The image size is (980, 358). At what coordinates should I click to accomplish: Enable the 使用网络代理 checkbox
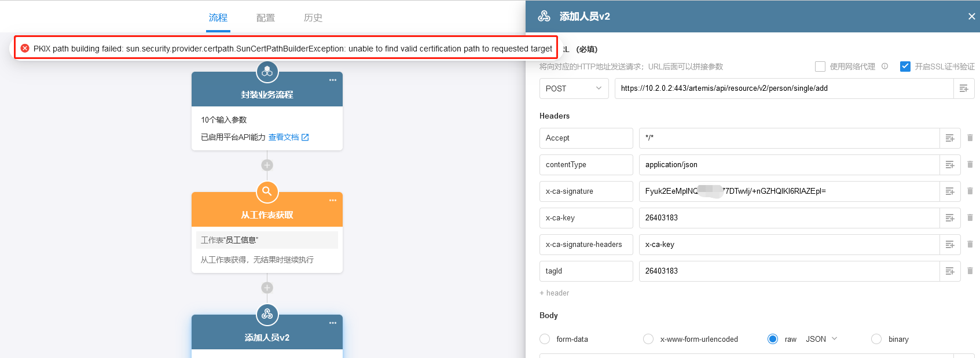coord(820,67)
